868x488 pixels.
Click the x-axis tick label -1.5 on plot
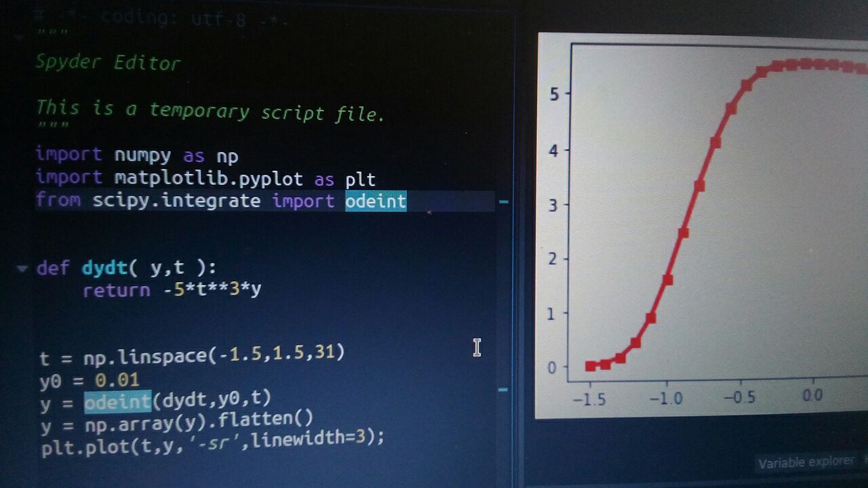589,398
